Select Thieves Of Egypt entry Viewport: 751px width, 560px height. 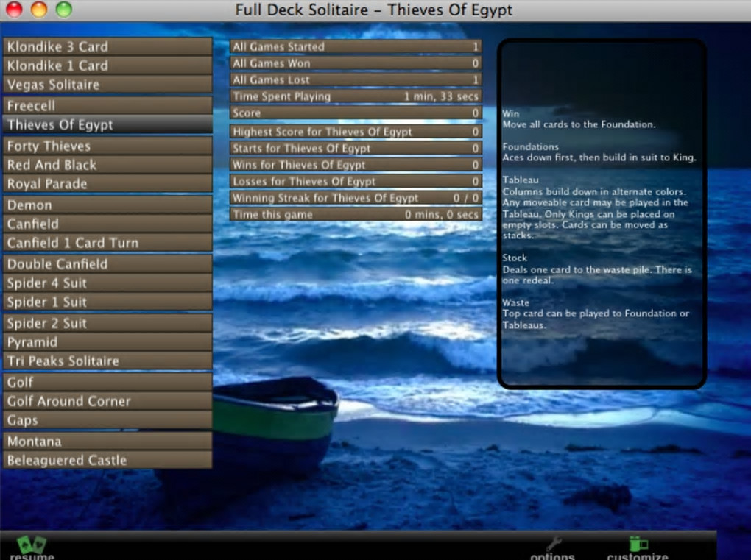point(107,125)
